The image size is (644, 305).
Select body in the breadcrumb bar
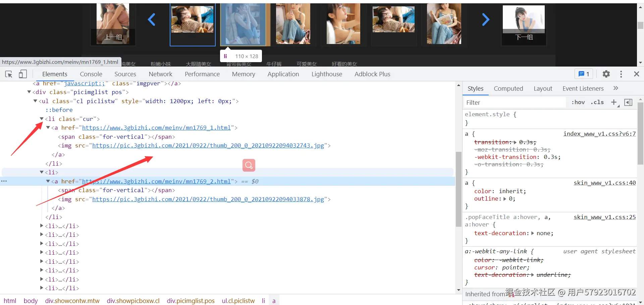(x=31, y=301)
